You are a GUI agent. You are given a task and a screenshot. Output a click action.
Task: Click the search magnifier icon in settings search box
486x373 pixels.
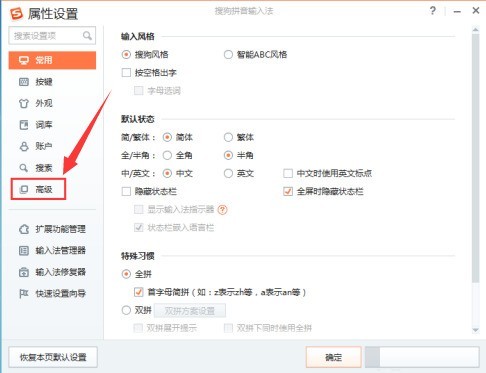coord(87,35)
